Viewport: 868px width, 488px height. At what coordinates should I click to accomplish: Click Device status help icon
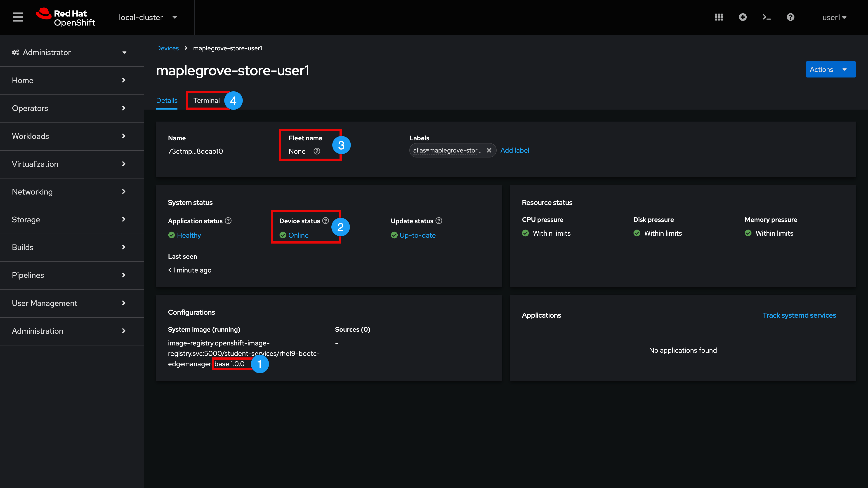click(325, 221)
